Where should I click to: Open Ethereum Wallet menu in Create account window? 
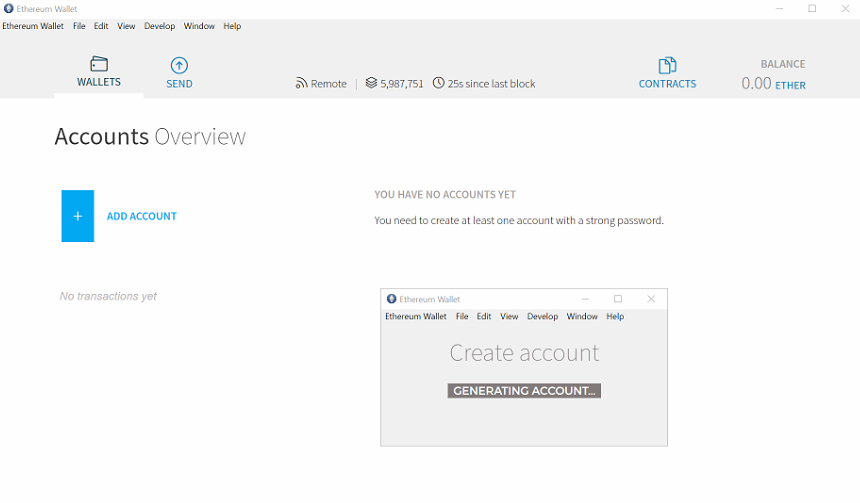[416, 317]
